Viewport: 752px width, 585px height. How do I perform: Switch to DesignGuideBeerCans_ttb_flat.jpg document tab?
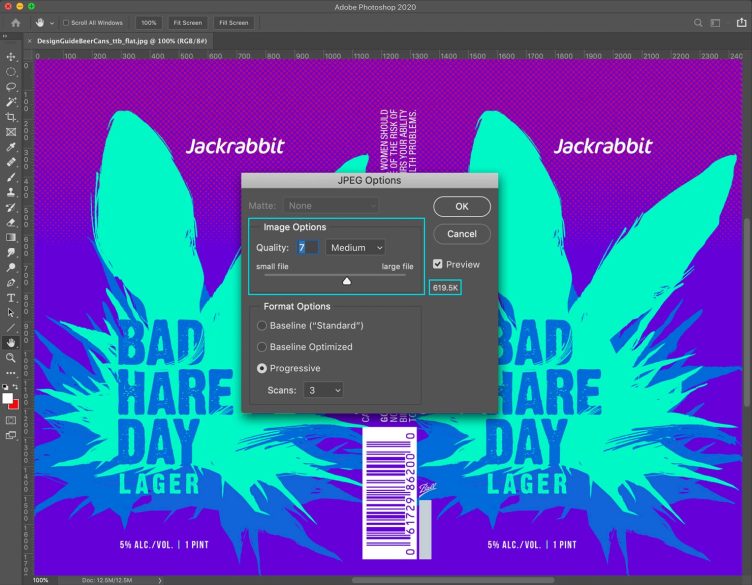(122, 41)
